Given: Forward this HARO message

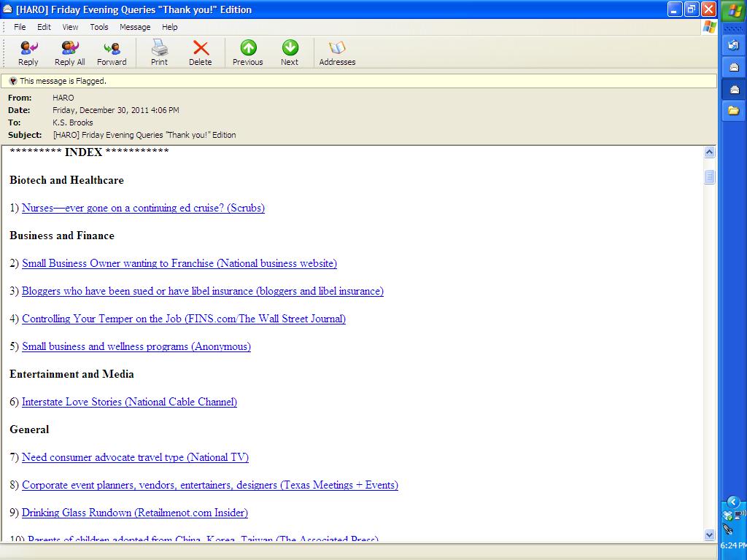Looking at the screenshot, I should [x=112, y=52].
